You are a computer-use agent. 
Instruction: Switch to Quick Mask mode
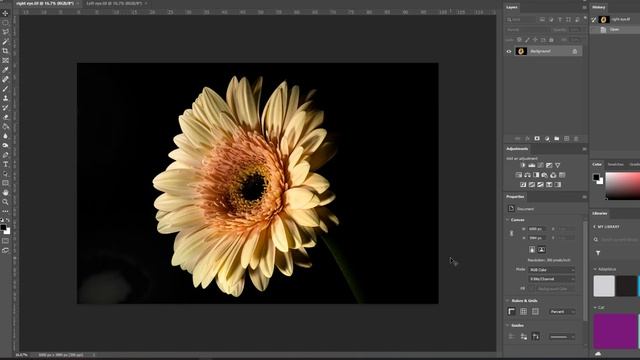pyautogui.click(x=5, y=241)
